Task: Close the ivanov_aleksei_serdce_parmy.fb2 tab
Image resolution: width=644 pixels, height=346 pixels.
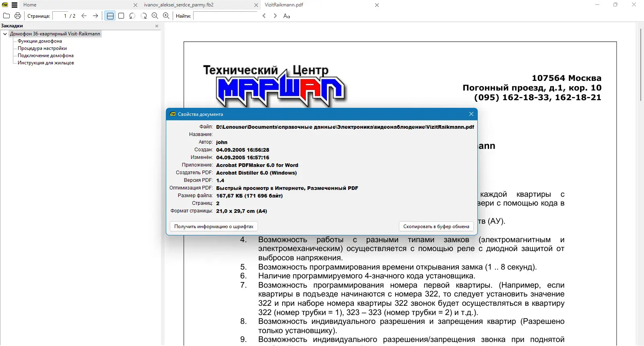Action: (x=256, y=5)
